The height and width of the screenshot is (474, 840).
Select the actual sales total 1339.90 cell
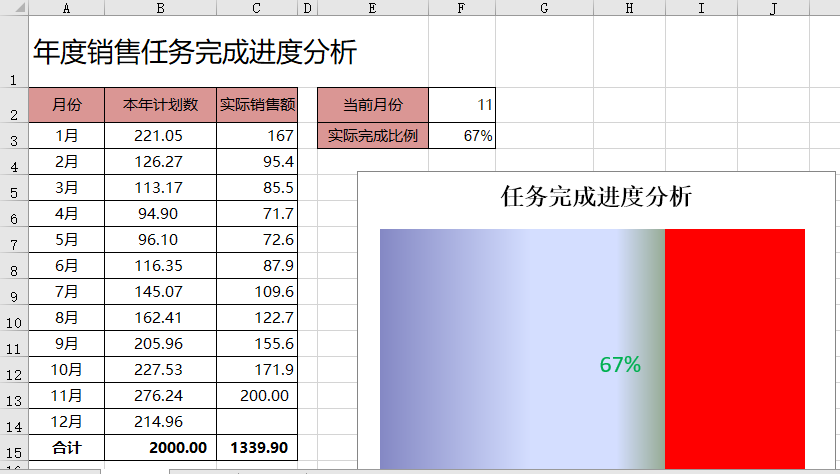tap(257, 449)
